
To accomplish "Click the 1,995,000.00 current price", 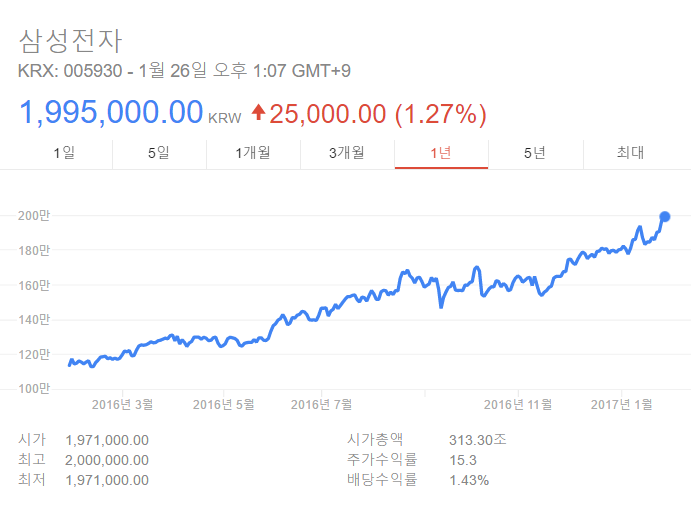I will pyautogui.click(x=111, y=112).
